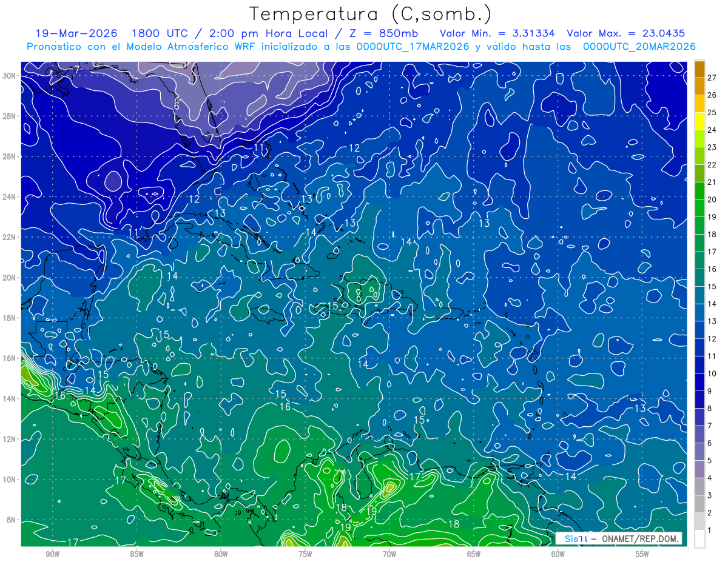Pick the orange colorbar segment between 26 and 27
Screen dimensions: 728x562
(x=699, y=87)
